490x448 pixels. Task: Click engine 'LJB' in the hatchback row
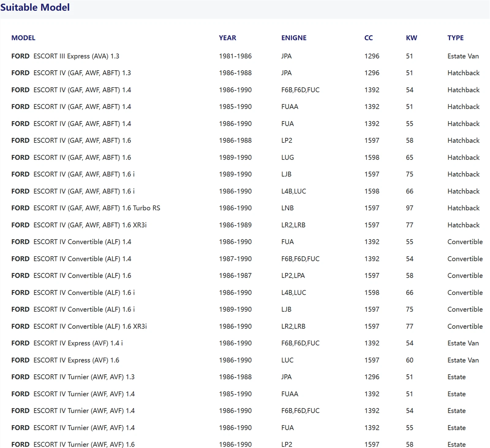point(286,174)
